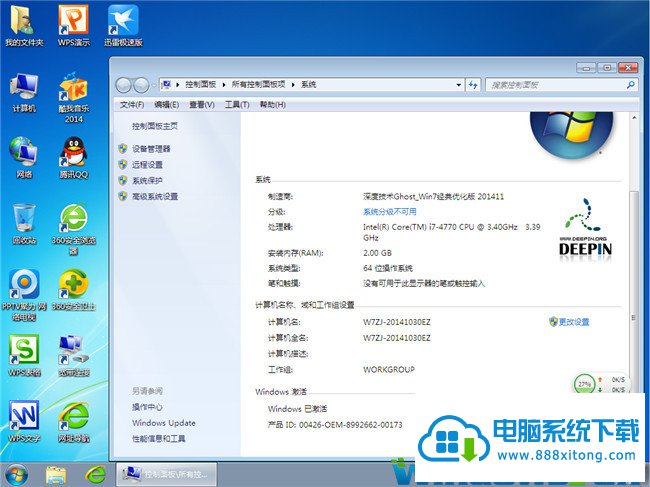Open the 编辑(E) menu
The image size is (650, 487).
[167, 105]
